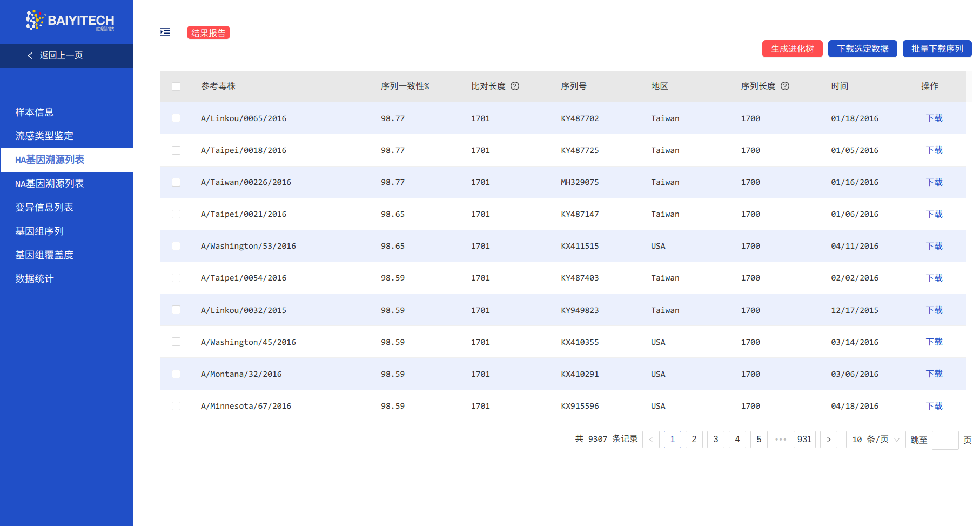Go to last page 931
The height and width of the screenshot is (526, 980).
coord(804,440)
